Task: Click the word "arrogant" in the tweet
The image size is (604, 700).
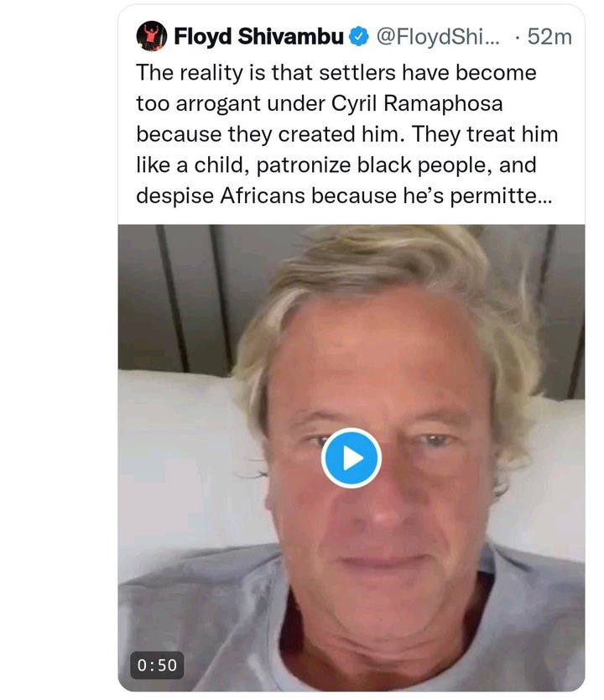Action: (x=217, y=105)
